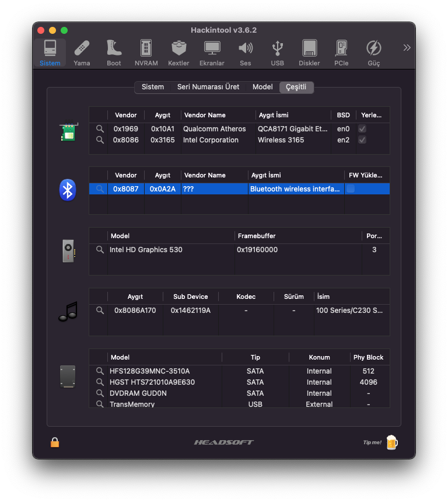Image resolution: width=448 pixels, height=502 pixels.
Task: Click magnifier next to HGST HTS721010A9E630 disk
Action: [100, 382]
